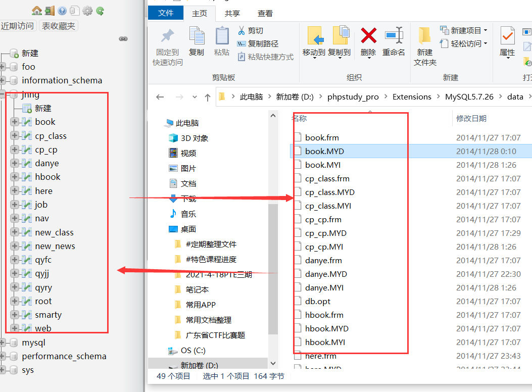Click the 3D Objects (3D 对象) icon
The image size is (532, 392).
point(173,138)
